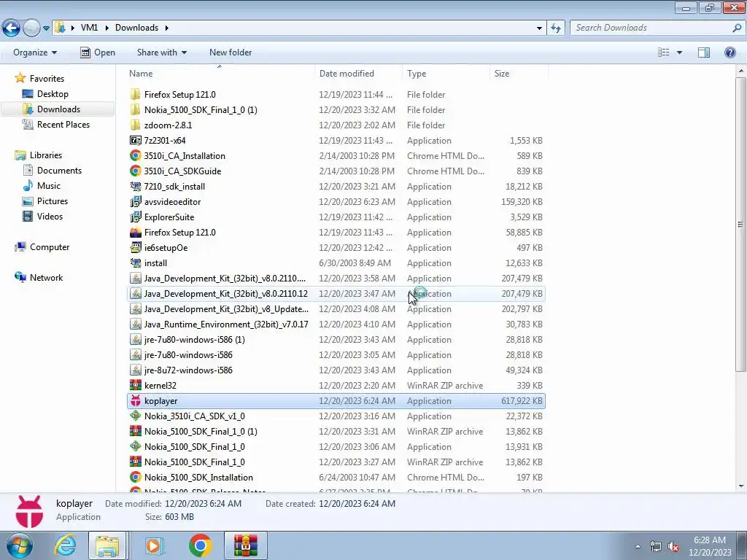This screenshot has height=560, width=747.
Task: Click the large koplayer icon in details pane
Action: click(x=29, y=511)
